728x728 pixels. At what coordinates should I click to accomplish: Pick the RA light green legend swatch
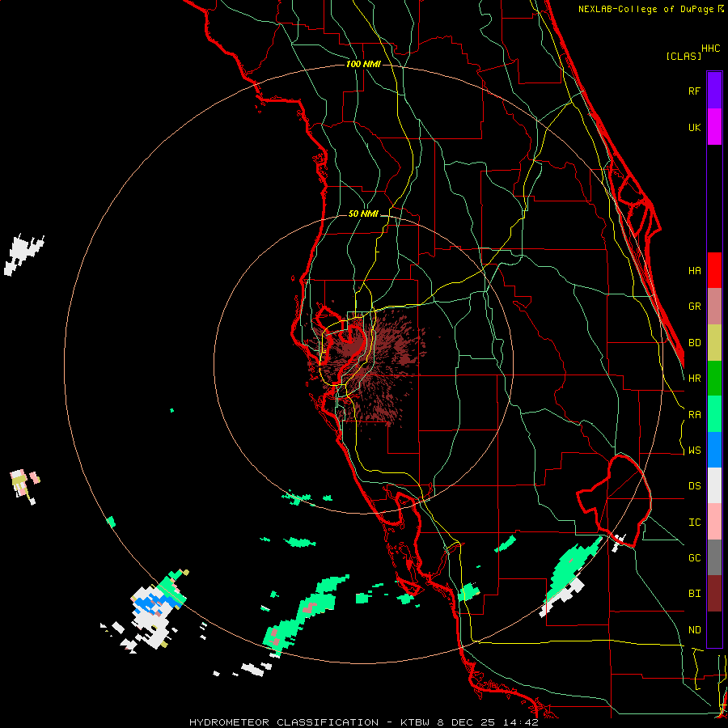coord(714,414)
